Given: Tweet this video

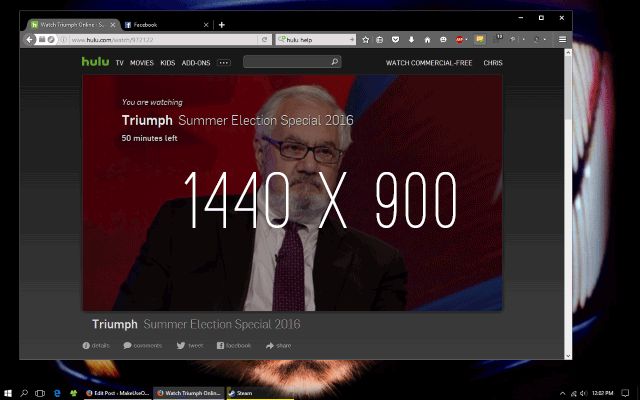Looking at the screenshot, I should click(x=190, y=346).
